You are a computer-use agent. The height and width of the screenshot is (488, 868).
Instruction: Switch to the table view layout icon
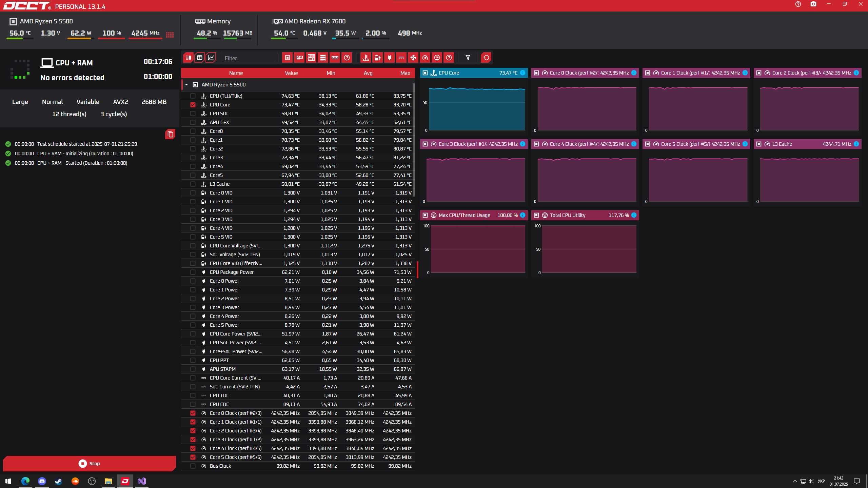point(200,58)
